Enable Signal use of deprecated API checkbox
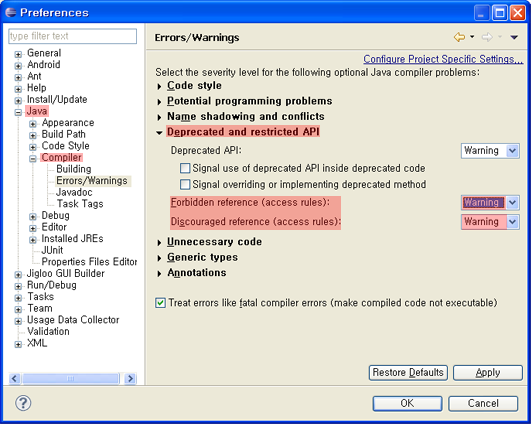The width and height of the screenshot is (531, 424). point(185,168)
